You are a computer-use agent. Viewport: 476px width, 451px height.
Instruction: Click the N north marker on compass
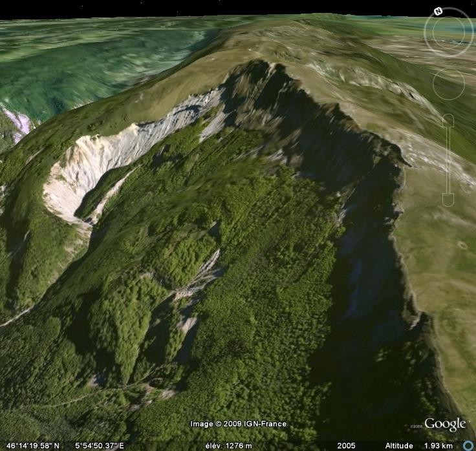pyautogui.click(x=438, y=11)
